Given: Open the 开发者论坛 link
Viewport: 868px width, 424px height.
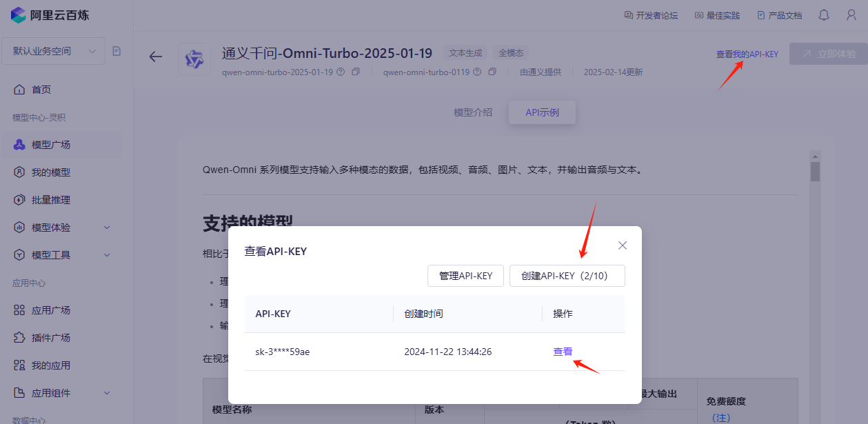Looking at the screenshot, I should pos(651,15).
